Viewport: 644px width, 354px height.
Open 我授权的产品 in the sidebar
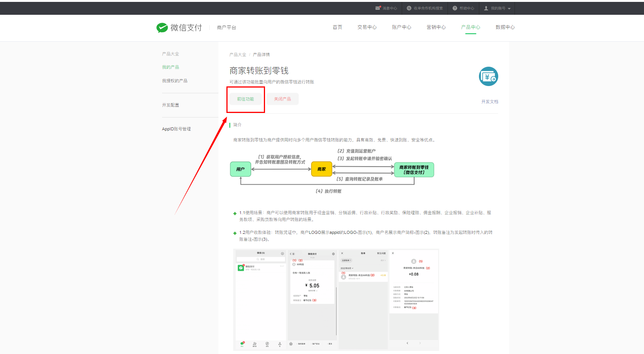(x=175, y=81)
